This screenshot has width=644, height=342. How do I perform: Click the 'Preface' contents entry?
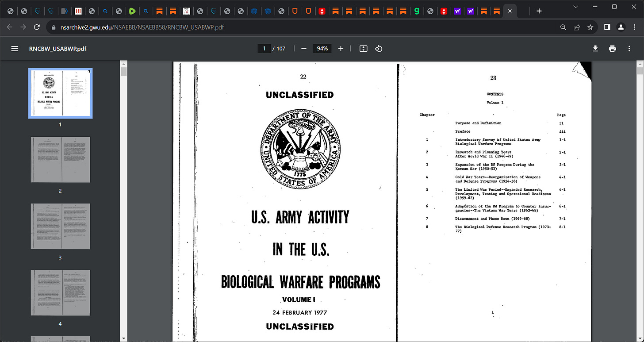[x=463, y=131]
